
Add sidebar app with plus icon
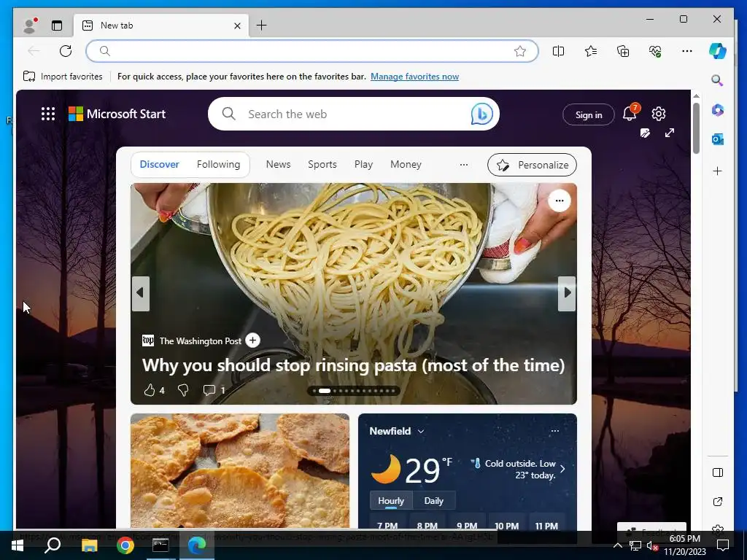(718, 171)
